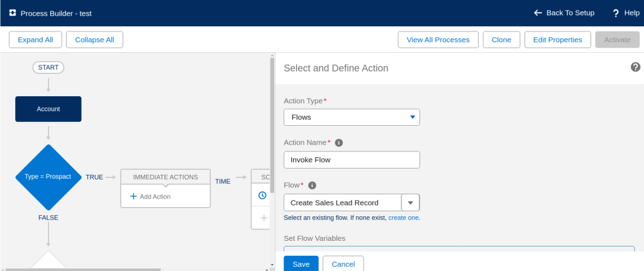
Task: Open the Flow combo box arrow
Action: 410,202
